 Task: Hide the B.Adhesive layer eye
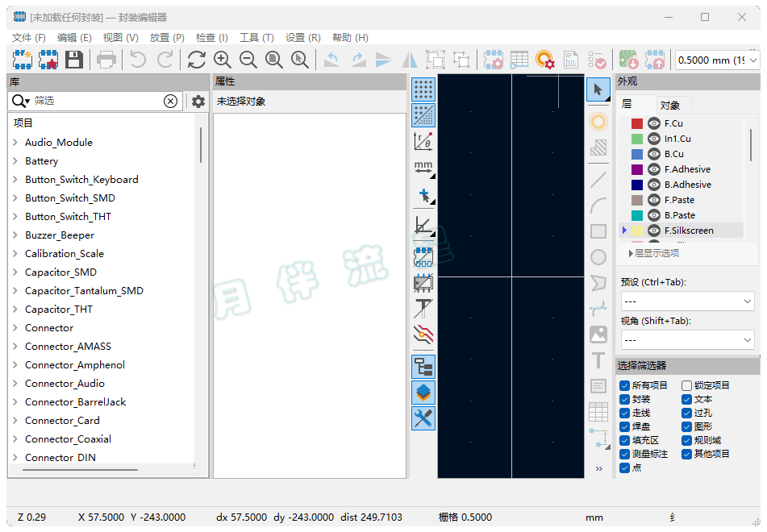point(654,185)
